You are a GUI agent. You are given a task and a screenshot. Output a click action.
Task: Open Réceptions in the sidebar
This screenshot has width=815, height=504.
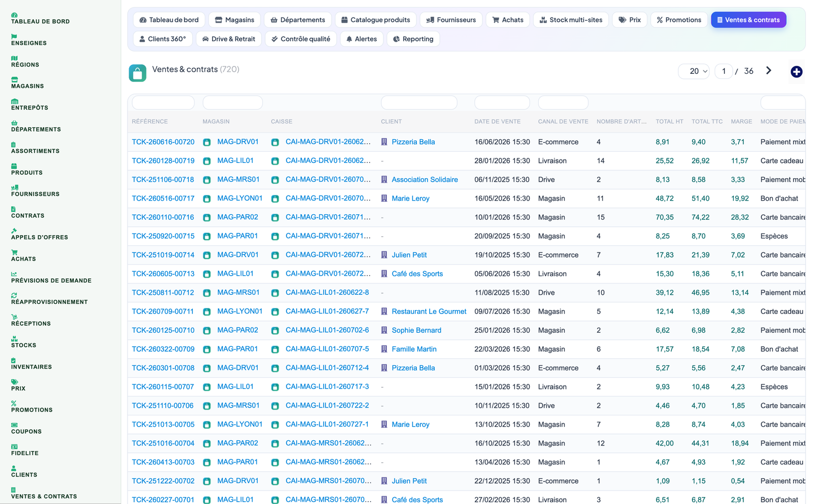[x=30, y=321]
